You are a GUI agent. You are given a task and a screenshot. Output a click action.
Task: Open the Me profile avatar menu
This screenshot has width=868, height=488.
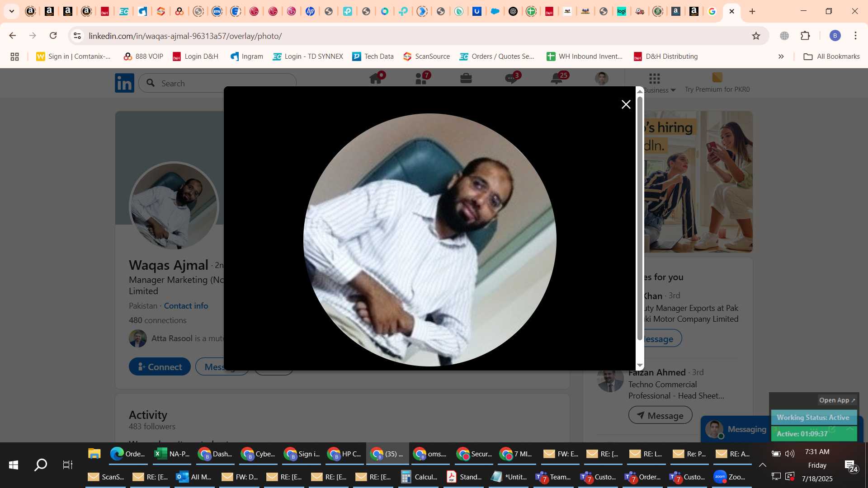click(601, 79)
